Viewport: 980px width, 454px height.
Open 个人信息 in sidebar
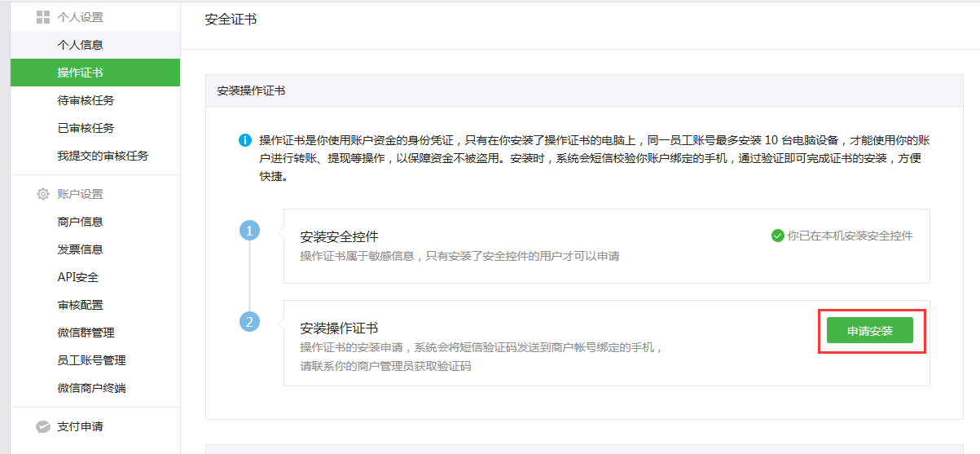tap(80, 45)
